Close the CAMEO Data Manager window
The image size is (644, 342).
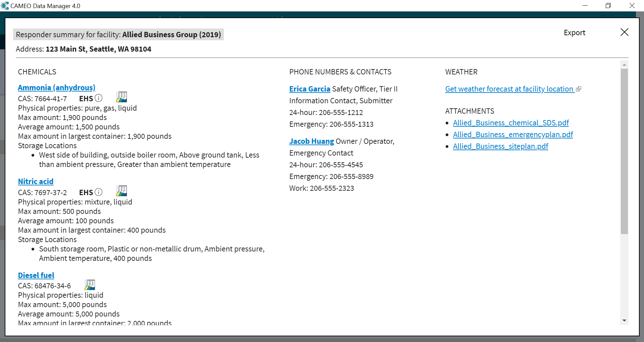click(632, 6)
